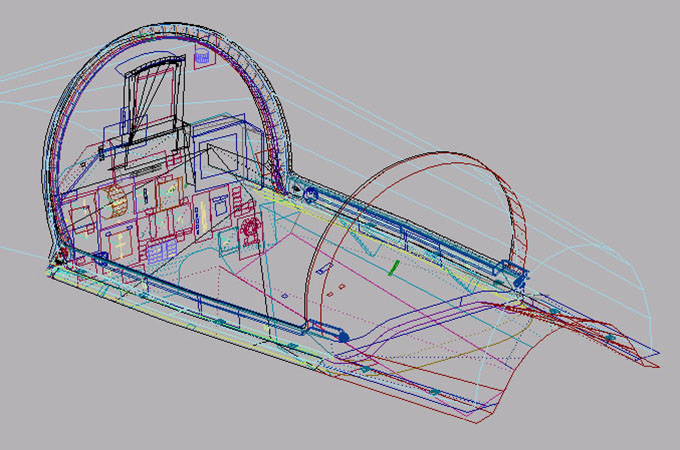The image size is (680, 450).
Task: Click the small blue grid box near arch top
Action: (x=203, y=59)
